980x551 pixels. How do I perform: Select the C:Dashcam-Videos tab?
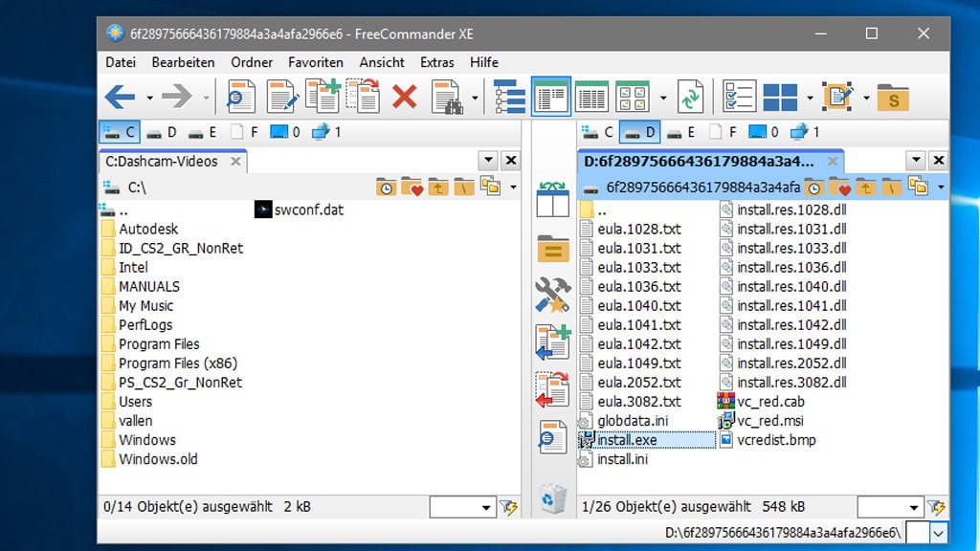162,161
